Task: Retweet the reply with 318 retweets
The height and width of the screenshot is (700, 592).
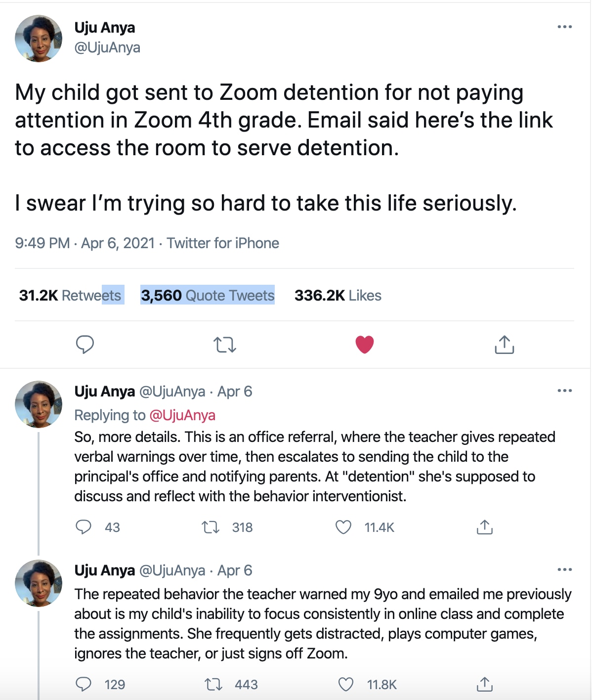Action: [x=211, y=527]
